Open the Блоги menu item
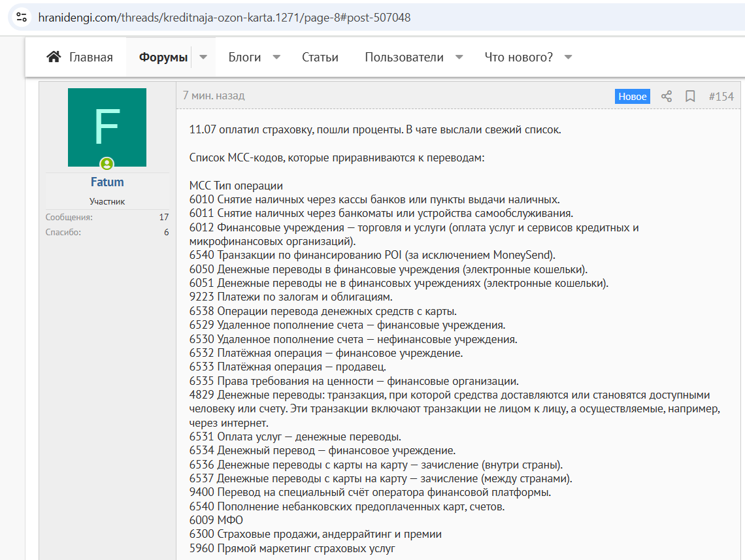745x560 pixels. coord(244,57)
